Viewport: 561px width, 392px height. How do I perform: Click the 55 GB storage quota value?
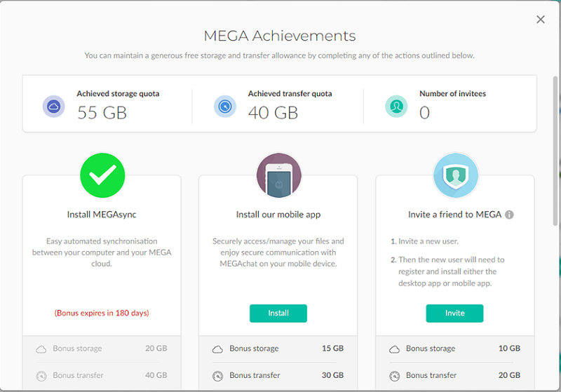(102, 112)
